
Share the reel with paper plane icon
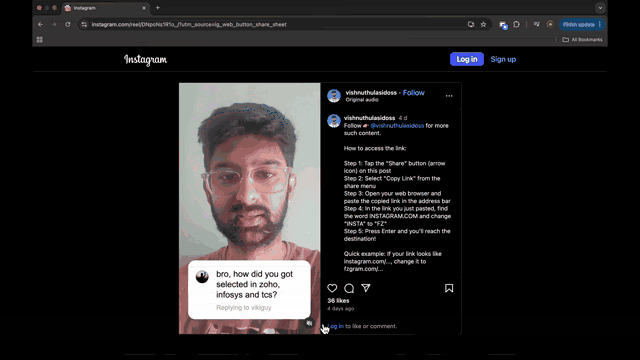coord(366,288)
